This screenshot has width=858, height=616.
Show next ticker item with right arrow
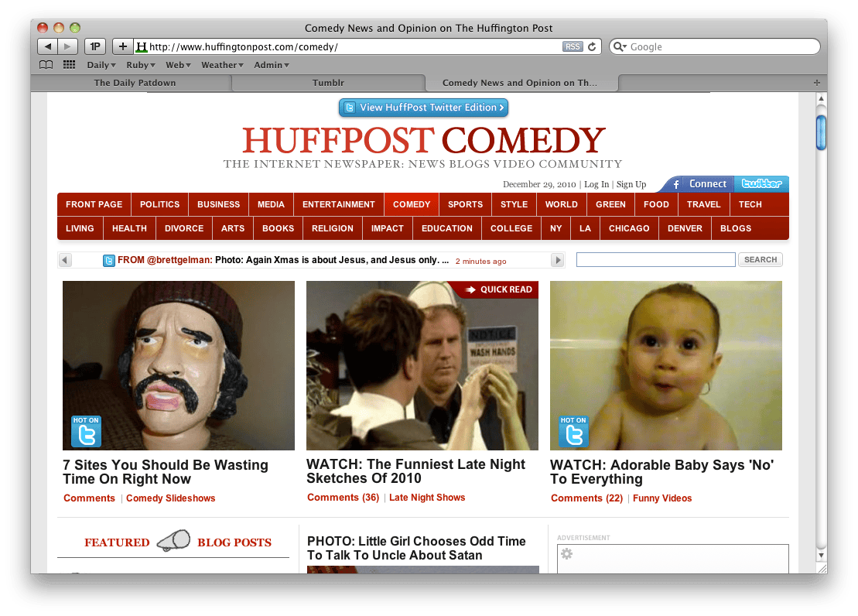click(558, 260)
